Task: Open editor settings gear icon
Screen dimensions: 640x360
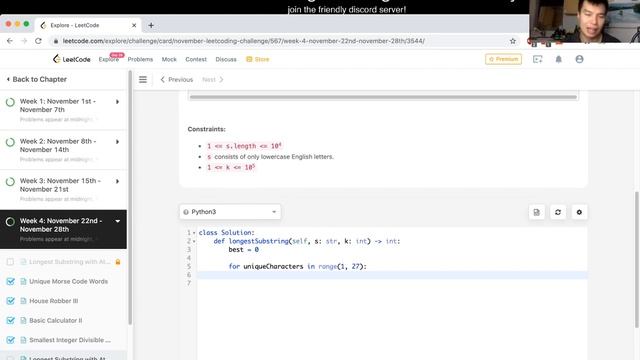Action: click(x=579, y=212)
